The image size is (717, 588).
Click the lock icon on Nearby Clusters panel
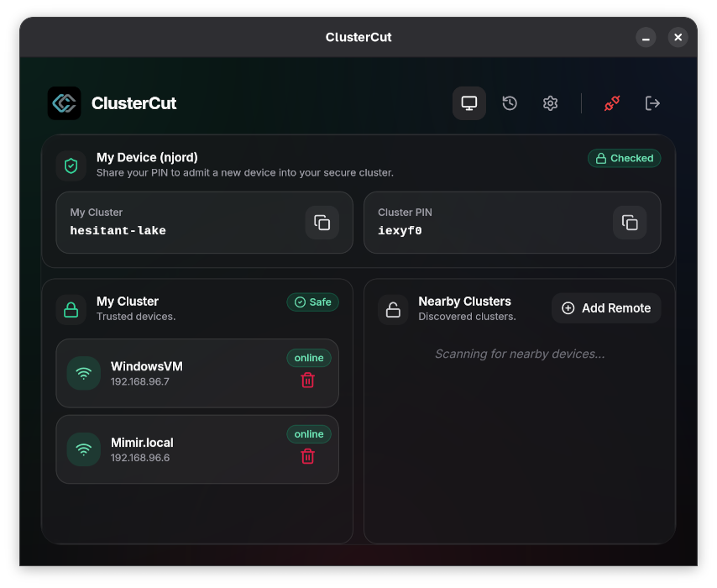tap(393, 308)
